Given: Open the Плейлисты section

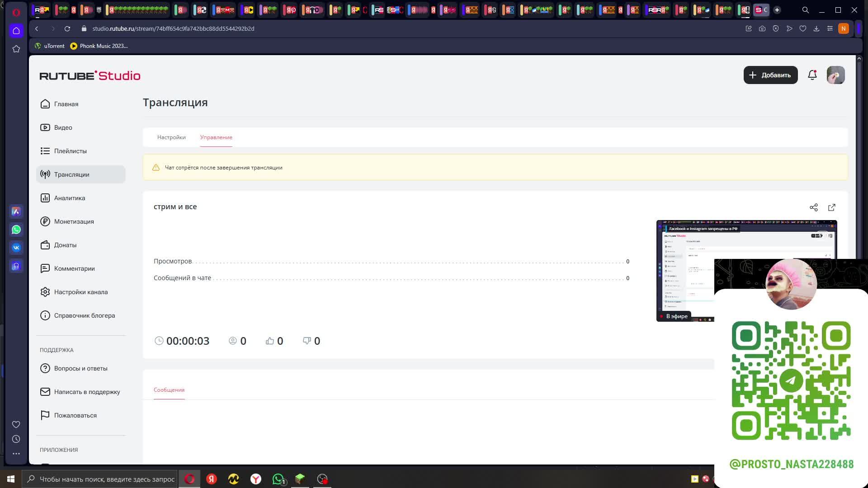Looking at the screenshot, I should coord(63,151).
